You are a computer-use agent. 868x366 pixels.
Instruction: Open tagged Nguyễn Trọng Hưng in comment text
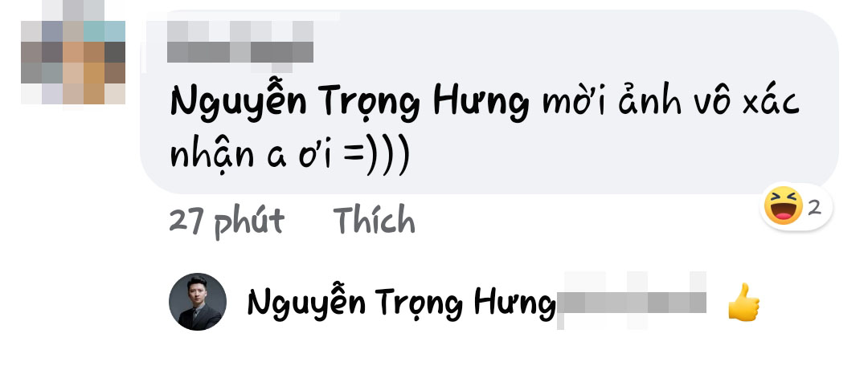[x=350, y=104]
